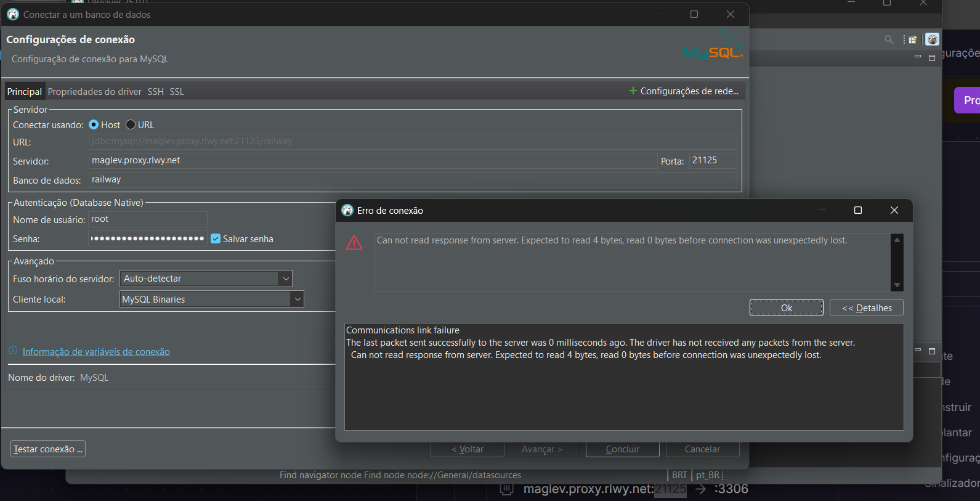Click the '< Voltar' button
Viewport: 980px width, 501px height.
click(468, 449)
